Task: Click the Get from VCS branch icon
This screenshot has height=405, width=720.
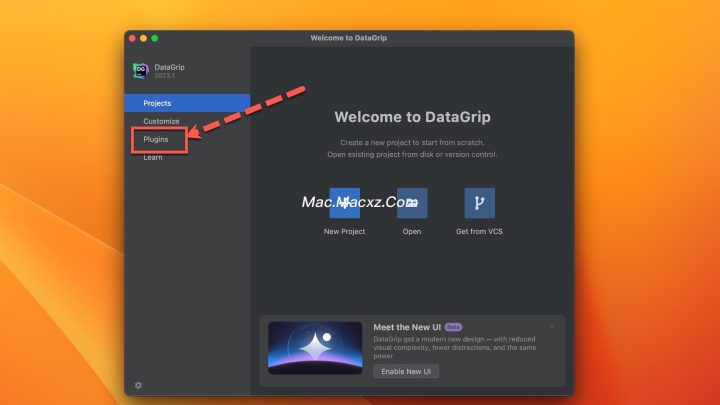Action: [x=479, y=203]
